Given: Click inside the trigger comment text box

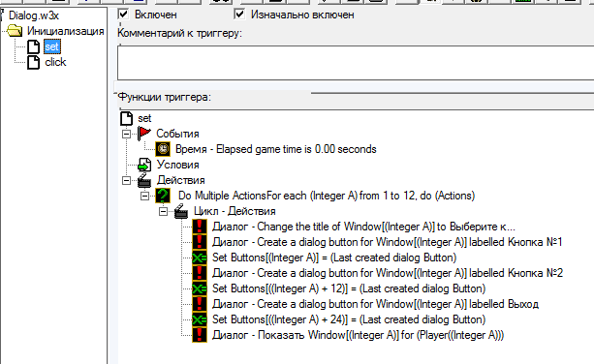Looking at the screenshot, I should [x=356, y=62].
